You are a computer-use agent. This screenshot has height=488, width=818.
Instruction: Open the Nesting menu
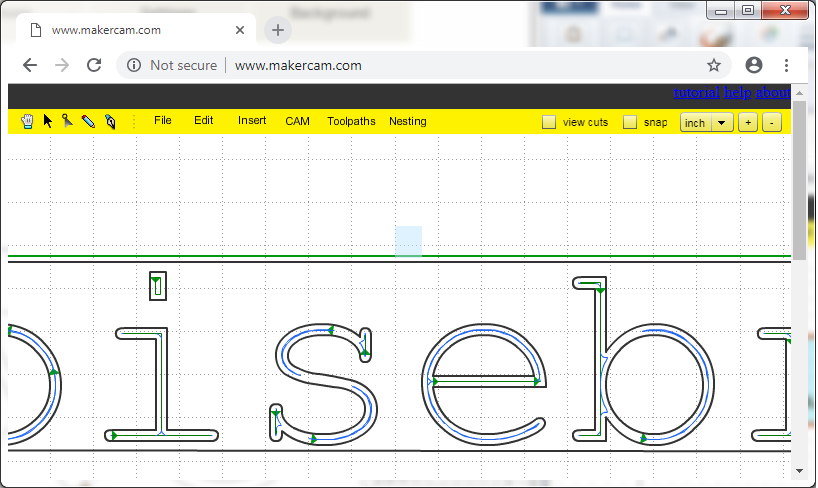(407, 121)
